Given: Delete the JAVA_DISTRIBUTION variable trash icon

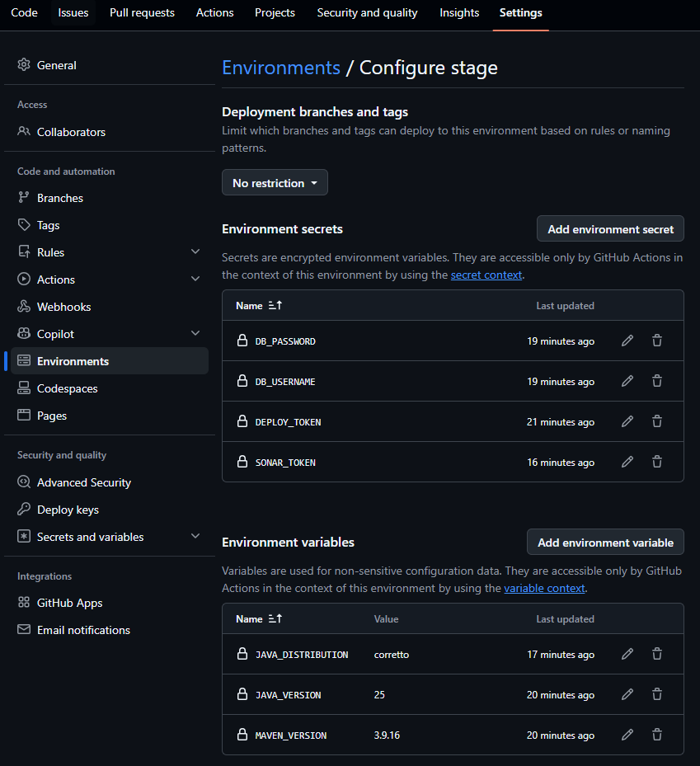Looking at the screenshot, I should tap(657, 654).
